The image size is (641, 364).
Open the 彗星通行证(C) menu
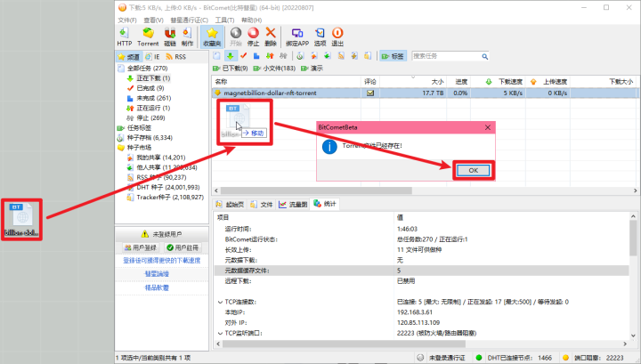190,20
